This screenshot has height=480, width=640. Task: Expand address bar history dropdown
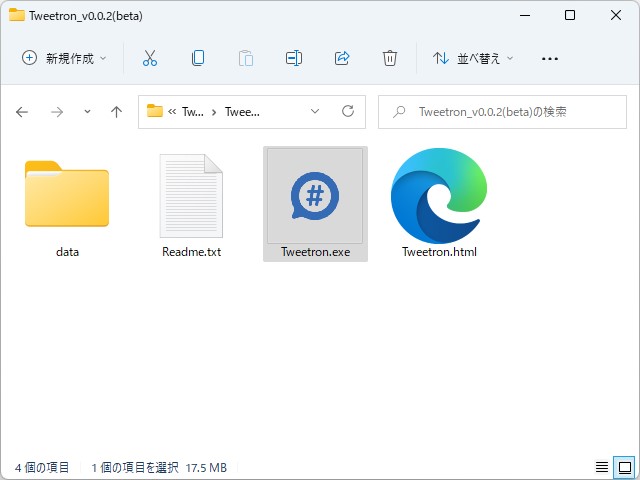coord(315,111)
